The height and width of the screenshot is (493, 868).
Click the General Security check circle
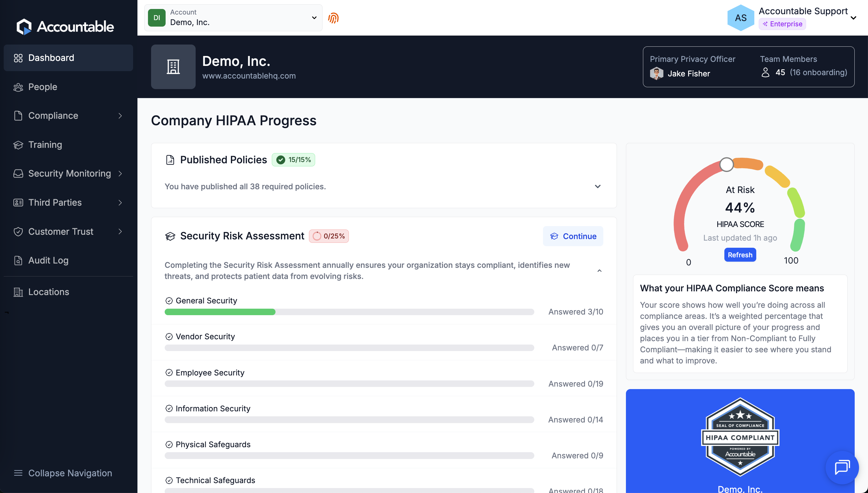[x=169, y=301]
